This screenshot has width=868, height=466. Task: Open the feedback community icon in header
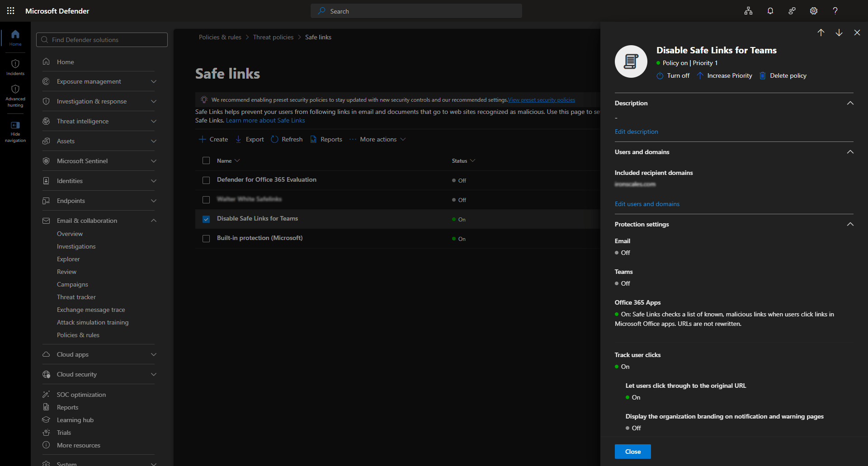pyautogui.click(x=792, y=11)
